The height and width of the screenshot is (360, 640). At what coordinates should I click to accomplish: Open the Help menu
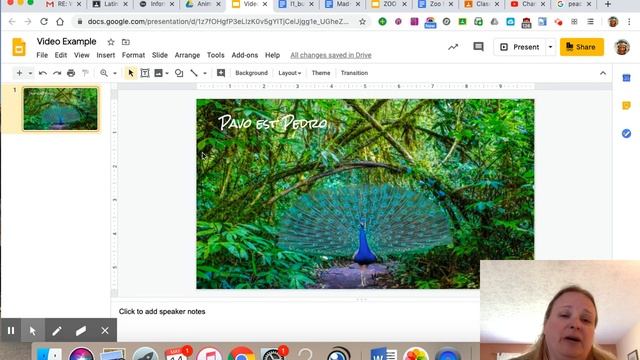click(x=272, y=55)
